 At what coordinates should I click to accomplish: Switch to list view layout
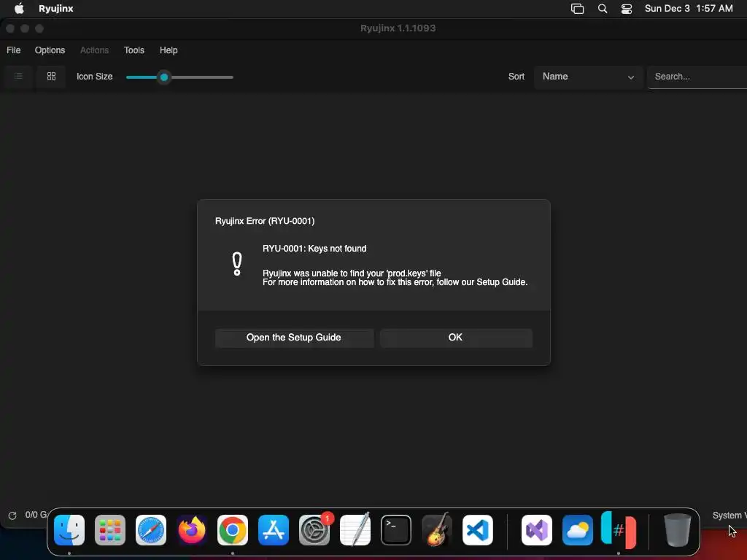(x=18, y=76)
